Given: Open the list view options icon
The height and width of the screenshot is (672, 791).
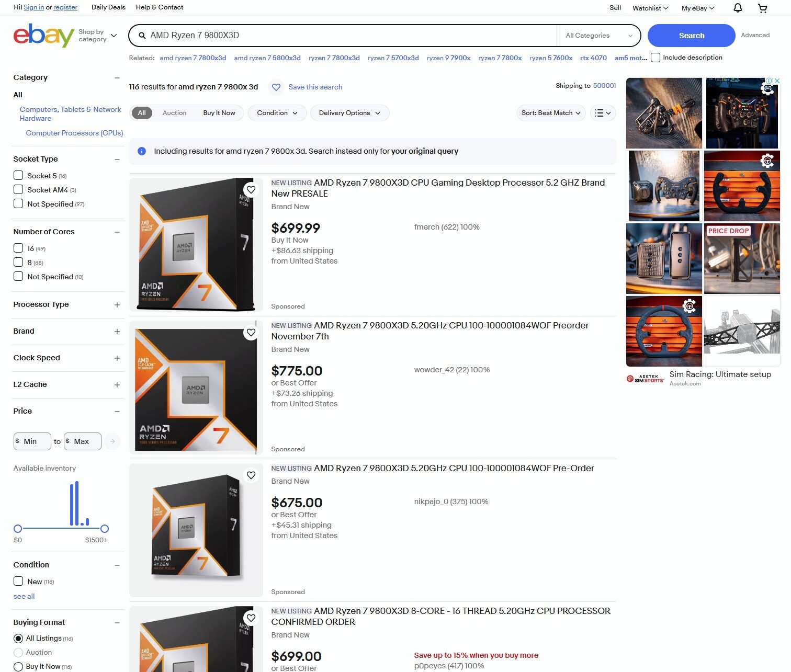Looking at the screenshot, I should tap(603, 113).
